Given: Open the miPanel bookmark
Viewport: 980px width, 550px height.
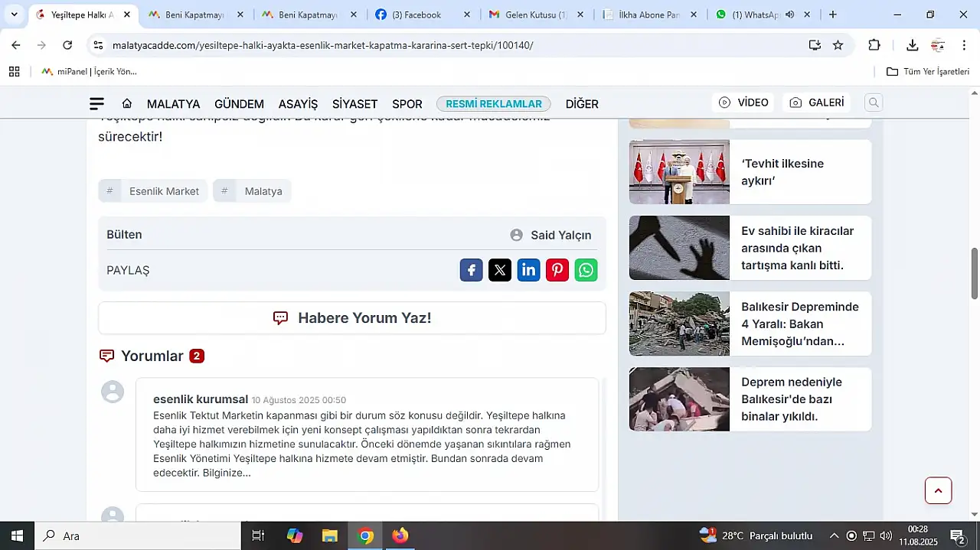Looking at the screenshot, I should click(x=89, y=72).
